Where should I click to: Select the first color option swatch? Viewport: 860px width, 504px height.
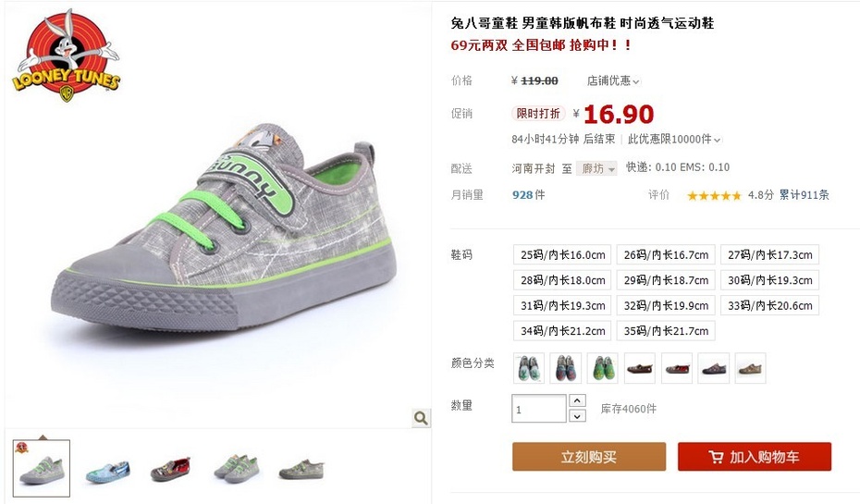pos(529,368)
